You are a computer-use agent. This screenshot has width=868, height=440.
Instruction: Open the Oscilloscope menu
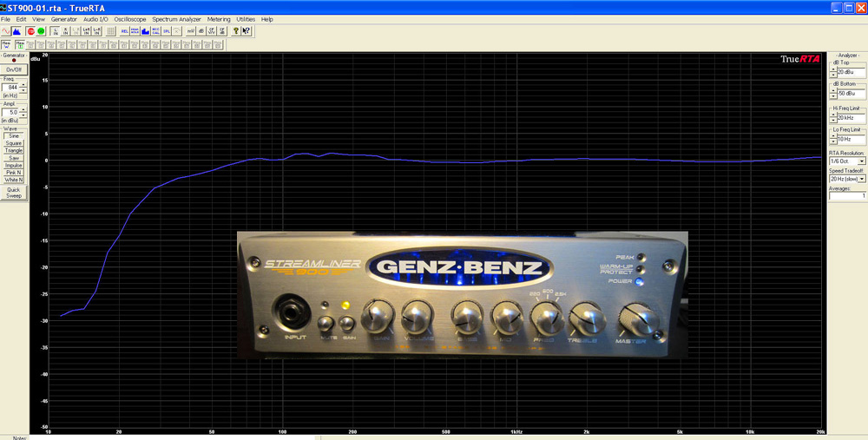(x=130, y=19)
